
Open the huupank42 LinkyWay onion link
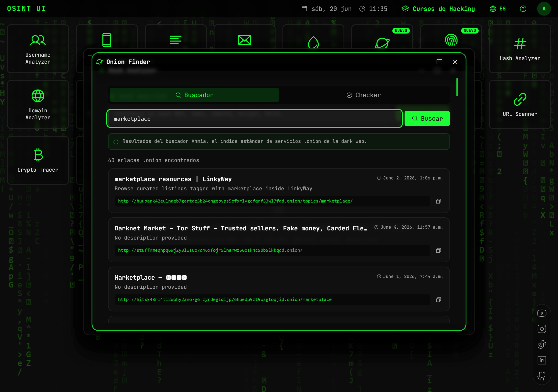pyautogui.click(x=235, y=201)
